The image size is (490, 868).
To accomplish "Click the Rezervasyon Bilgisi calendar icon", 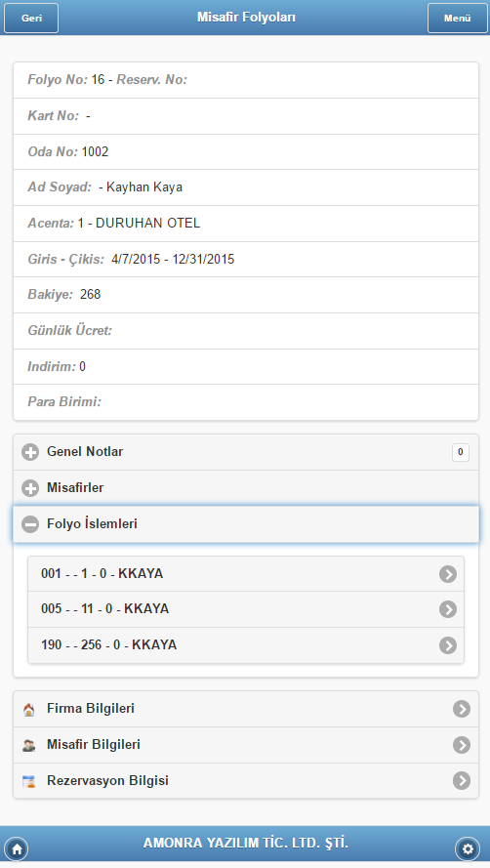I will tap(28, 781).
